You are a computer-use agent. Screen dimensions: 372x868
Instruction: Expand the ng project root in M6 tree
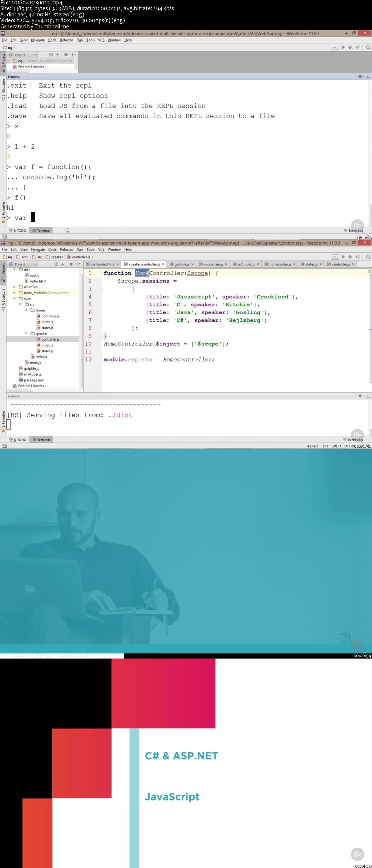click(9, 61)
